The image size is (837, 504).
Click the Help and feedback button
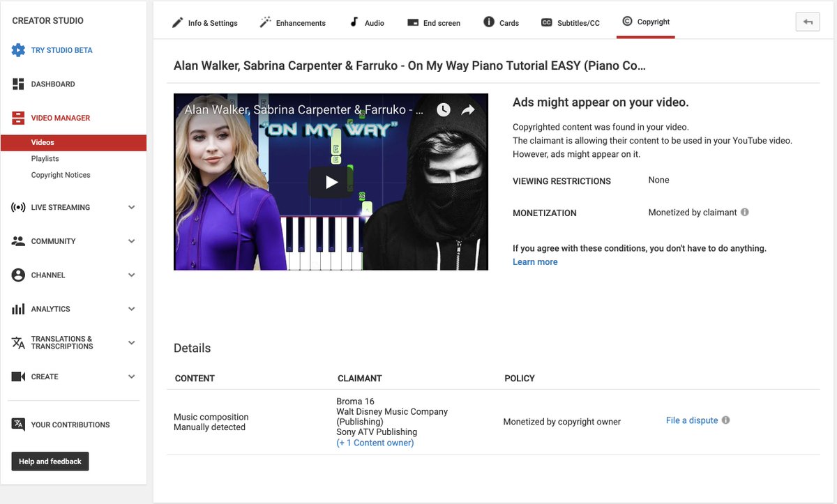[x=50, y=461]
